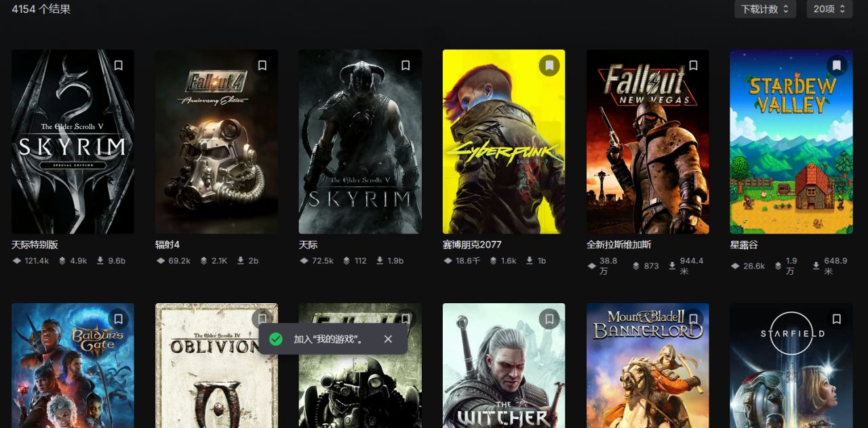Image resolution: width=868 pixels, height=428 pixels.
Task: Bookmark the Starfield game card
Action: point(837,319)
